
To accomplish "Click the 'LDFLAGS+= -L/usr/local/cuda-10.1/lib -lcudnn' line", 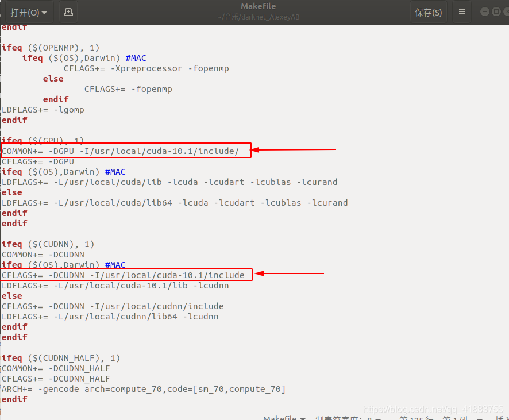I will pos(115,286).
